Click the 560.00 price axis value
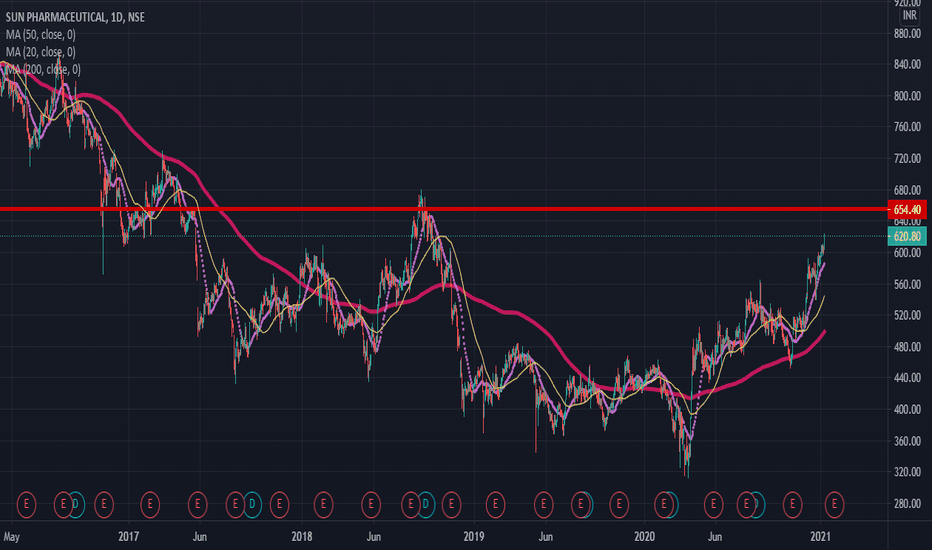Image resolution: width=932 pixels, height=550 pixels. 907,284
